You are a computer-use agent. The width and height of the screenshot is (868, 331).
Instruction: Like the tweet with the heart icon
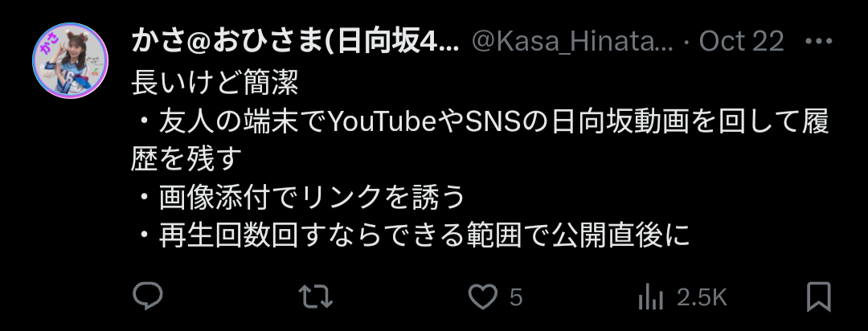point(483,297)
